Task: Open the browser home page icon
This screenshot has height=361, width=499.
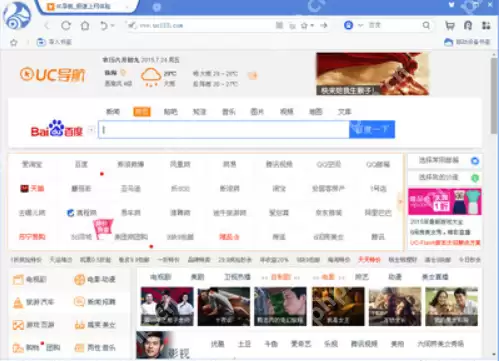Action: pyautogui.click(x=85, y=25)
